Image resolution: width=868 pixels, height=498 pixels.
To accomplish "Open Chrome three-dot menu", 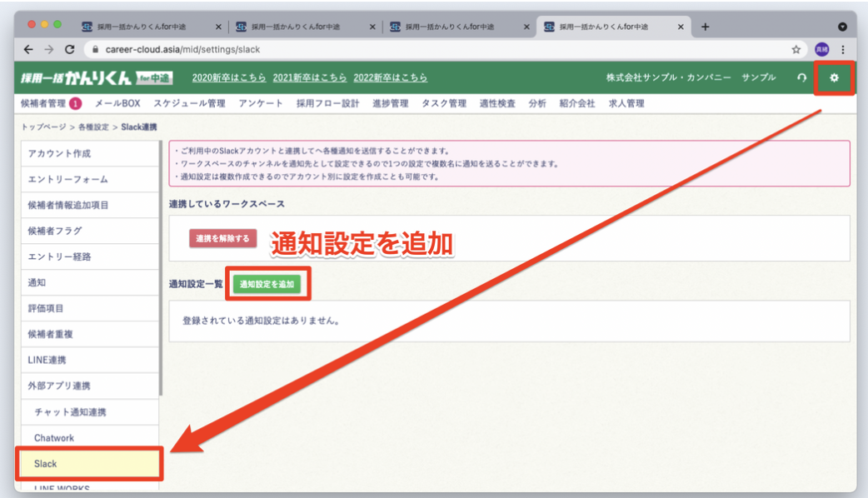I will pos(843,49).
